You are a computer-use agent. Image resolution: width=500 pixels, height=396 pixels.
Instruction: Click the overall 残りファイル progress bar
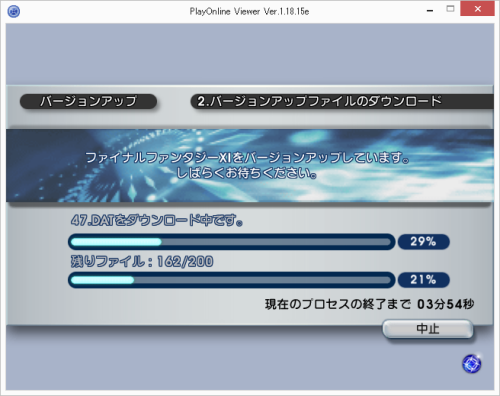coord(231,280)
